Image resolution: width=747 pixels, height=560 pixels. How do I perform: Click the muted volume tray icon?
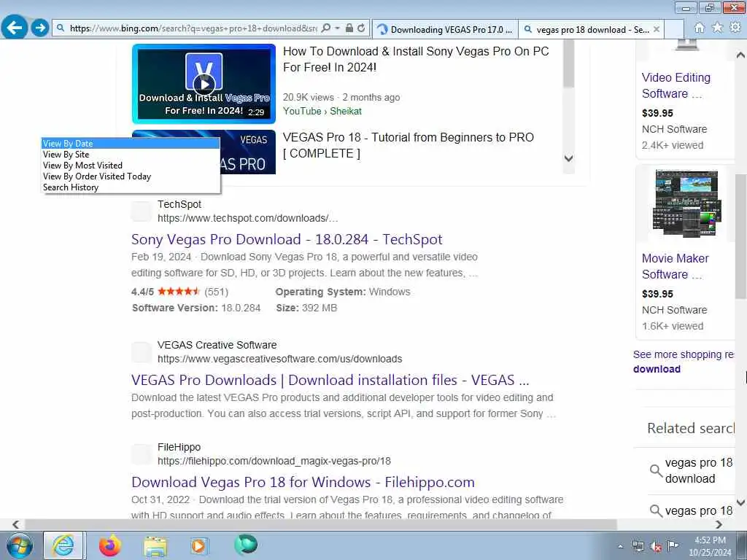coord(656,547)
